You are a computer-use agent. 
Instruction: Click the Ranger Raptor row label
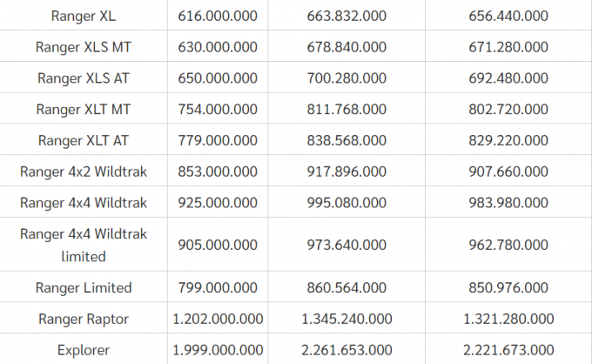[x=84, y=319]
